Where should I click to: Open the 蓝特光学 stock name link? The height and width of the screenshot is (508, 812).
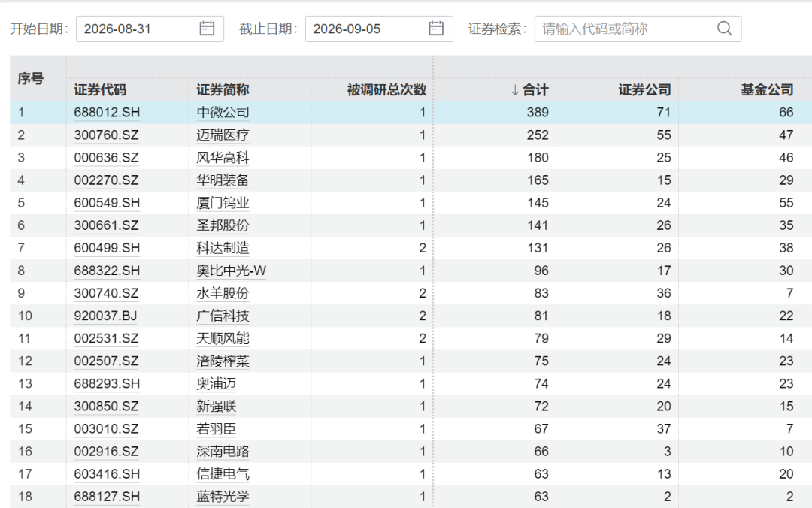[x=223, y=497]
